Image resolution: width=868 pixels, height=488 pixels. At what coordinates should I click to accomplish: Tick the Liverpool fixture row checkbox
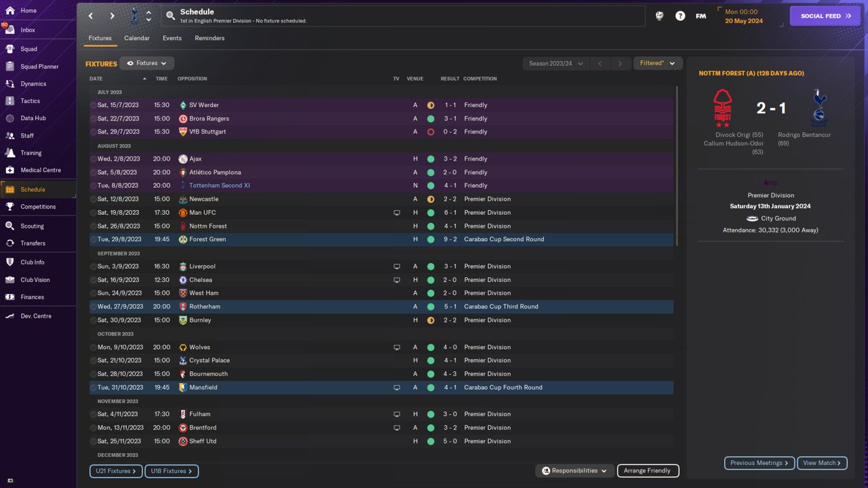(94, 266)
